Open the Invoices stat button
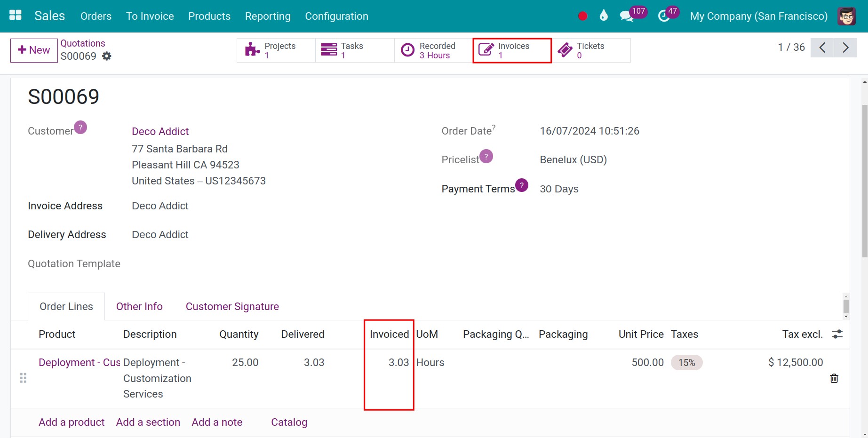Image resolution: width=868 pixels, height=438 pixels. pos(512,50)
